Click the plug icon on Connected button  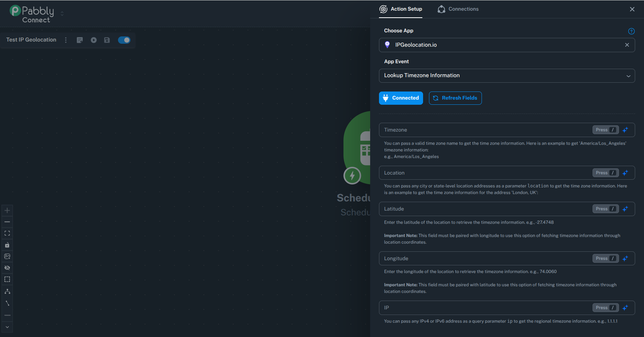(x=386, y=98)
